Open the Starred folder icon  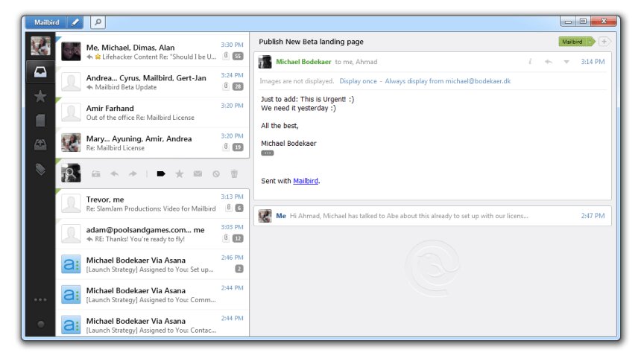40,97
